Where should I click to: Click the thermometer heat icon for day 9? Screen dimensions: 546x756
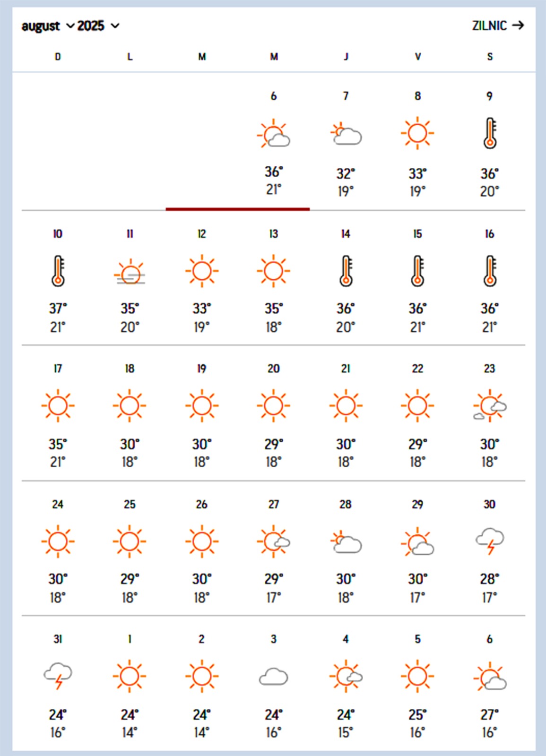pyautogui.click(x=490, y=133)
